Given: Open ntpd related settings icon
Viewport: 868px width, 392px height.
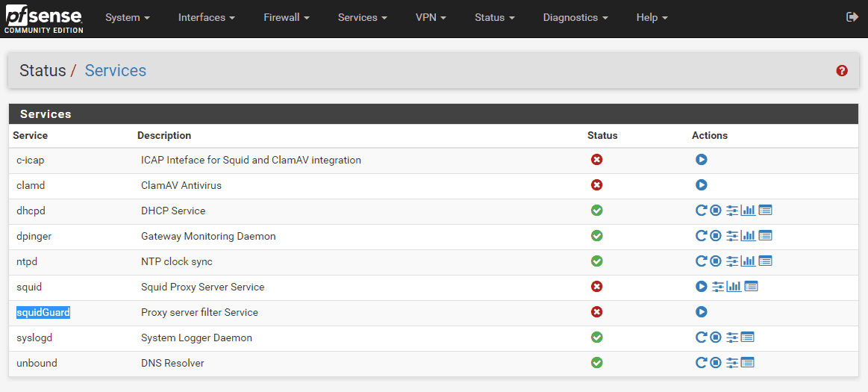Looking at the screenshot, I should 732,261.
